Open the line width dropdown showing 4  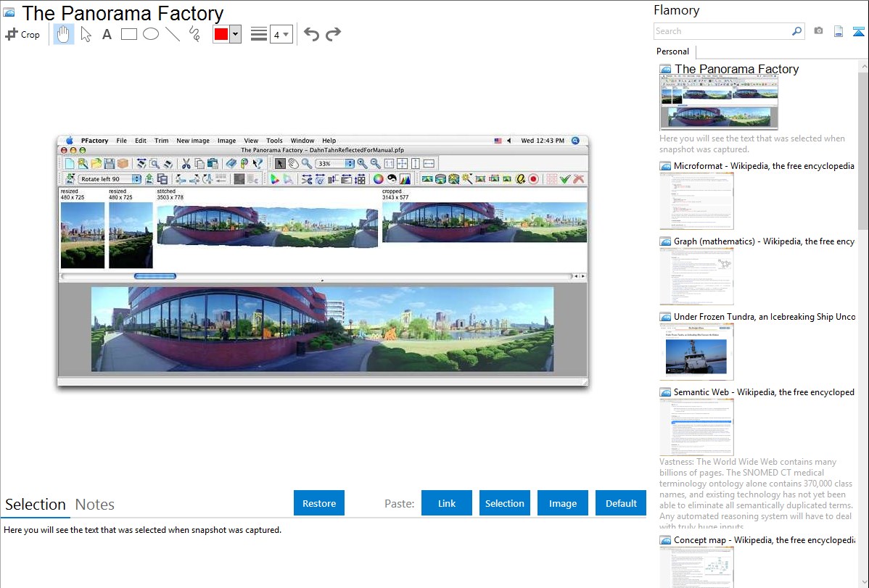pos(281,34)
